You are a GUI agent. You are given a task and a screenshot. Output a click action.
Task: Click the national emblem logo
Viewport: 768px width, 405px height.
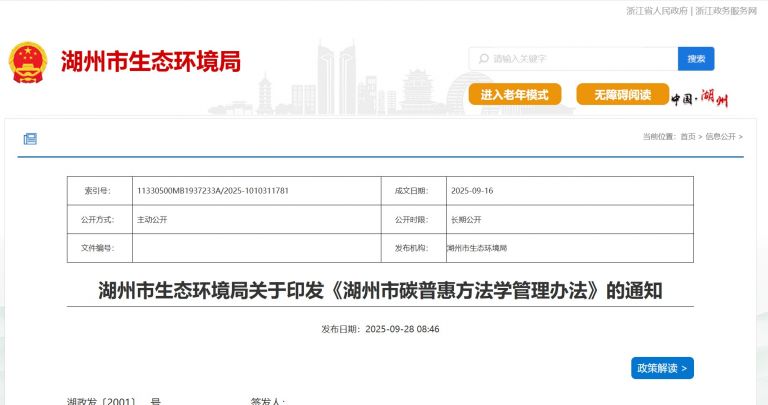pyautogui.click(x=28, y=63)
